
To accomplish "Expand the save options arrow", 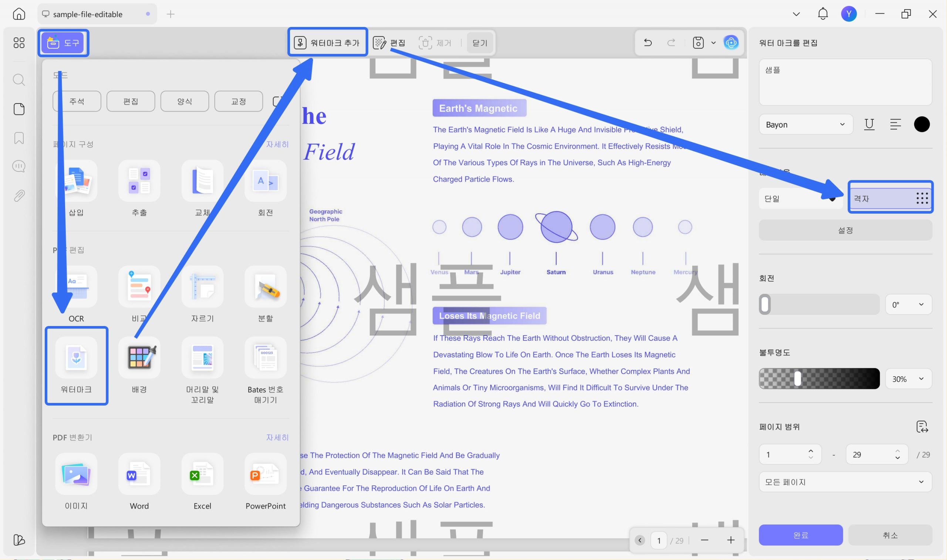I will click(713, 43).
